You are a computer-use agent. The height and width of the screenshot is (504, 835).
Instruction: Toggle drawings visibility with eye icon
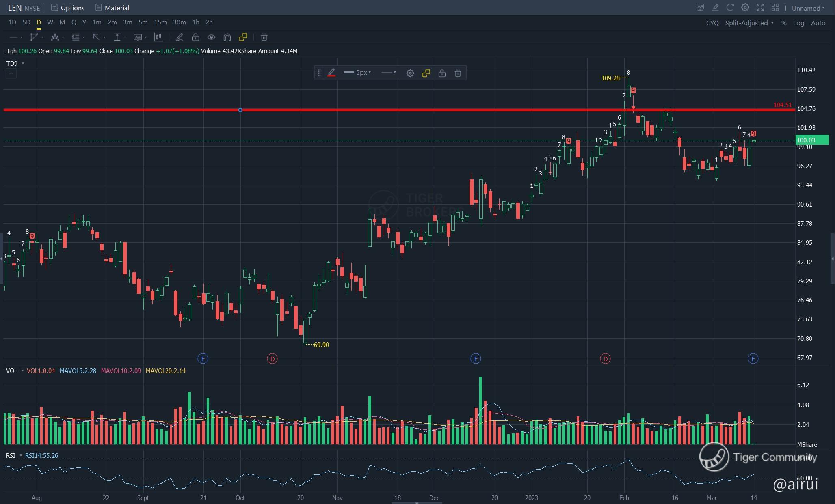pos(211,37)
